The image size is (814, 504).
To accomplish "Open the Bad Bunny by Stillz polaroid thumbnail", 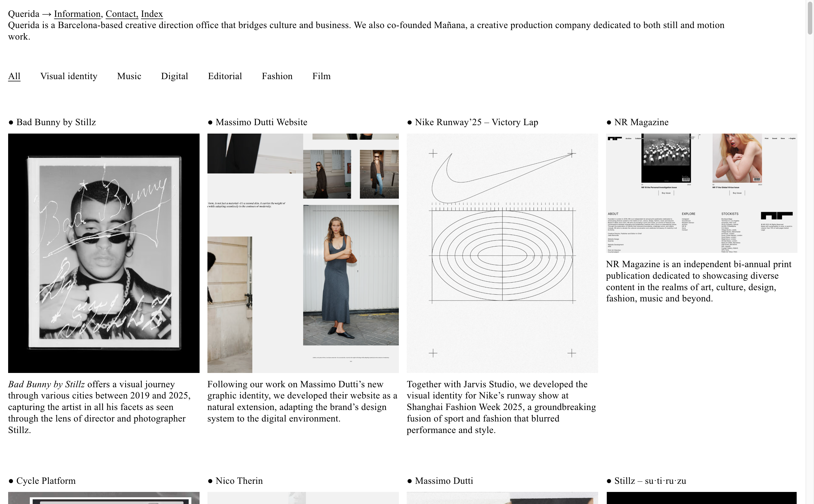I will [104, 253].
